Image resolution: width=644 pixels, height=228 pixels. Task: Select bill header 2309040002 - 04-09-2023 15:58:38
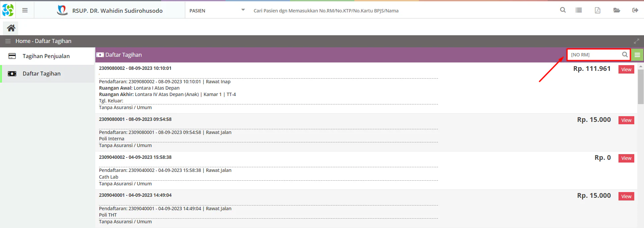[x=135, y=157]
